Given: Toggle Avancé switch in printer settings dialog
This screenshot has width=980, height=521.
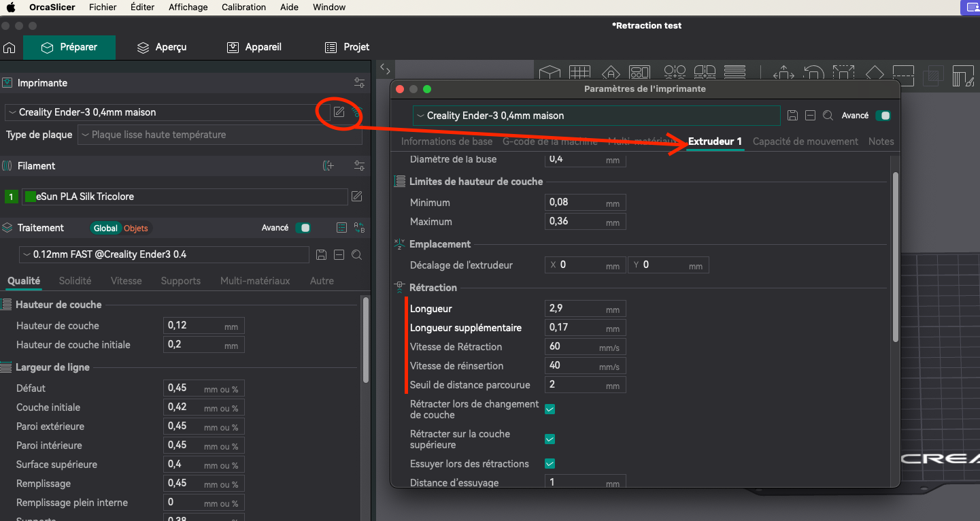Looking at the screenshot, I should [883, 116].
